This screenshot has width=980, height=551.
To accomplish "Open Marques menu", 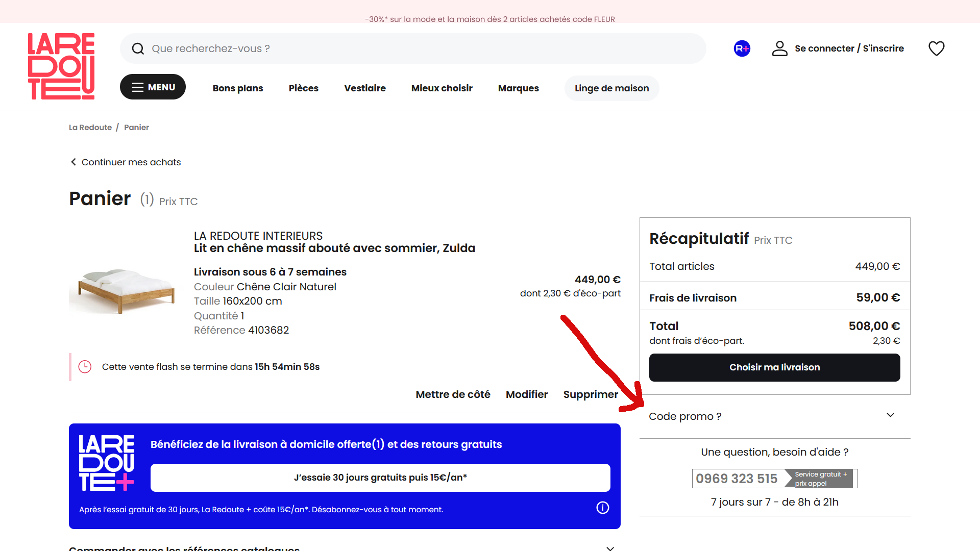I will pos(519,88).
